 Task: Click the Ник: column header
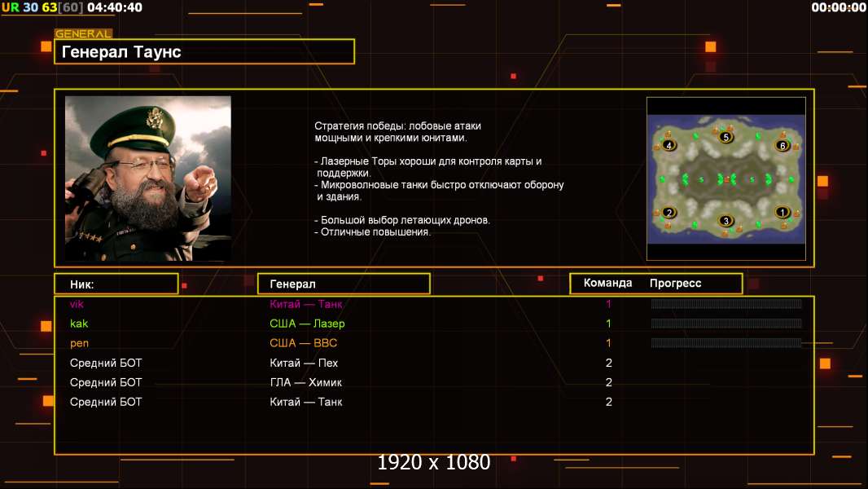pos(116,284)
